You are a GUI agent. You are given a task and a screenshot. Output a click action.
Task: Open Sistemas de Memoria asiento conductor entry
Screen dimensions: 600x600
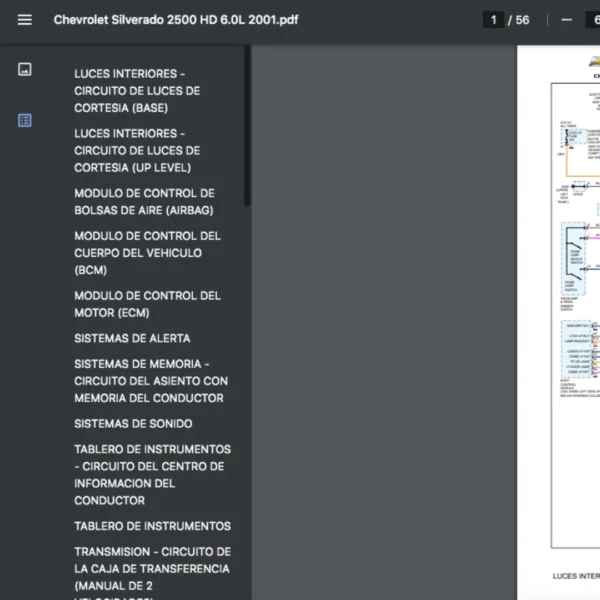(151, 381)
